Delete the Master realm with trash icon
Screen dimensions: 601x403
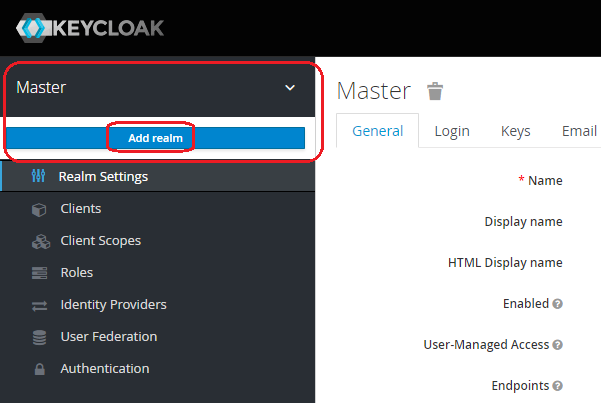(435, 91)
